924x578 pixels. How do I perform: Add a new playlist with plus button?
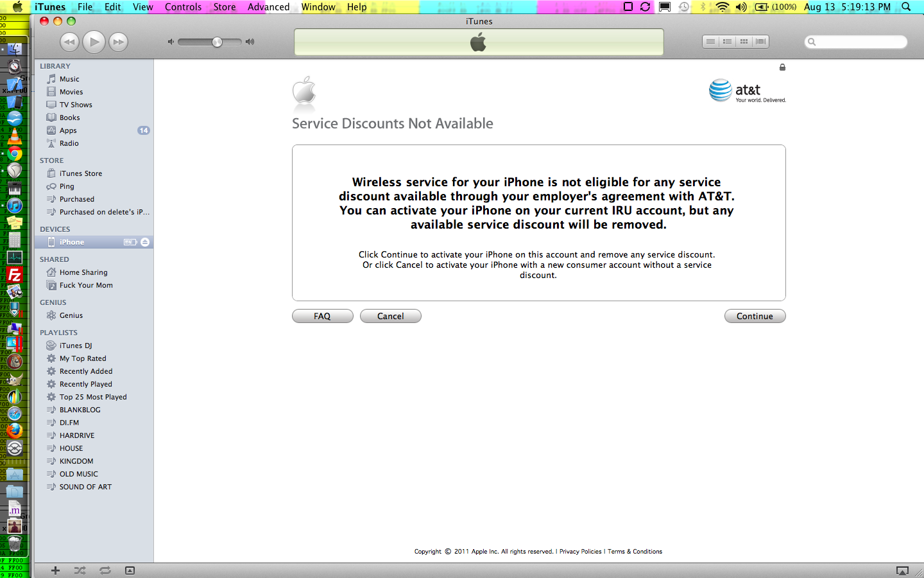(56, 570)
